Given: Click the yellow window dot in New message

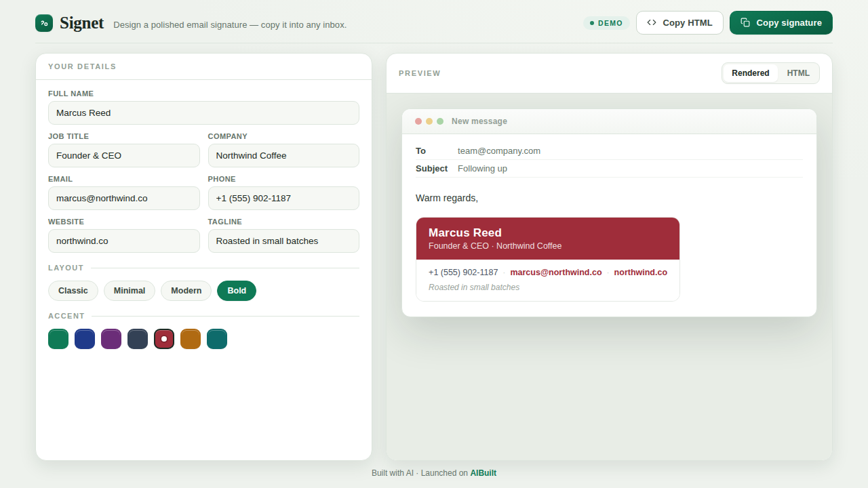Looking at the screenshot, I should click(429, 121).
